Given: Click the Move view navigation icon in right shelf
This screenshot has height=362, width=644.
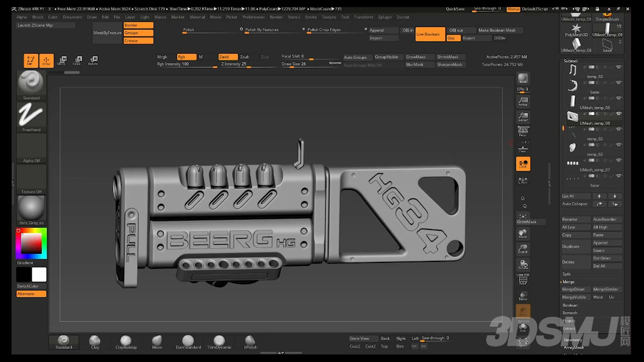Looking at the screenshot, I should [x=523, y=233].
